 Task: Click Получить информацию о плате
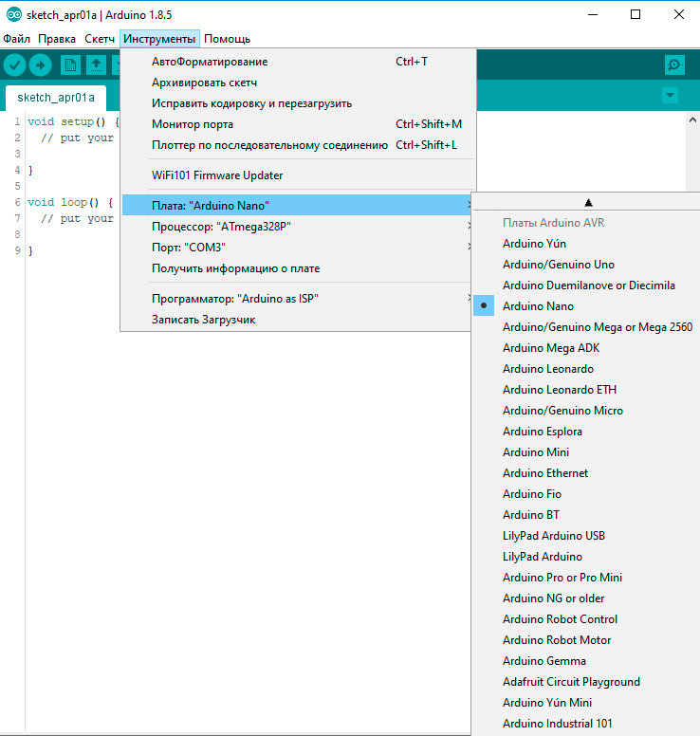point(235,268)
